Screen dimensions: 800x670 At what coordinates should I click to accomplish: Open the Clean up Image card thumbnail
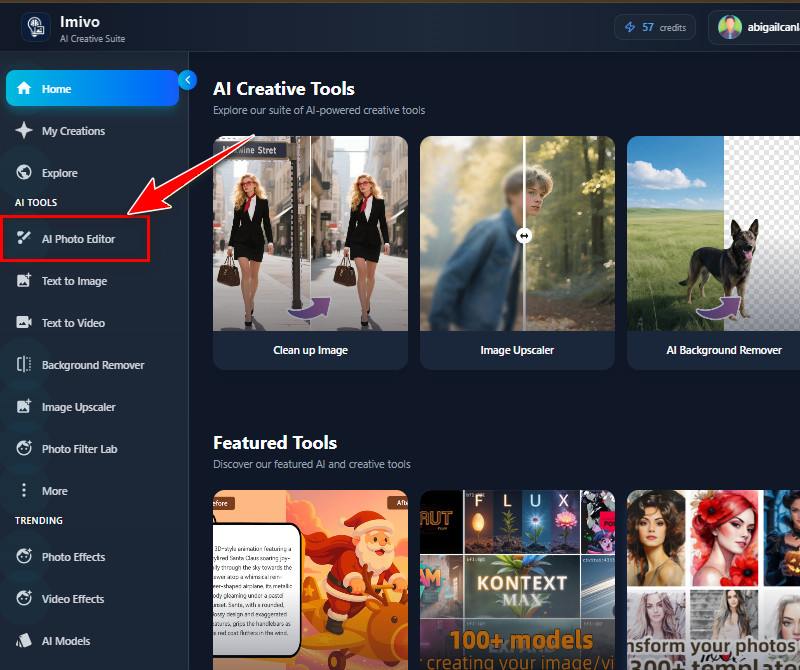310,233
